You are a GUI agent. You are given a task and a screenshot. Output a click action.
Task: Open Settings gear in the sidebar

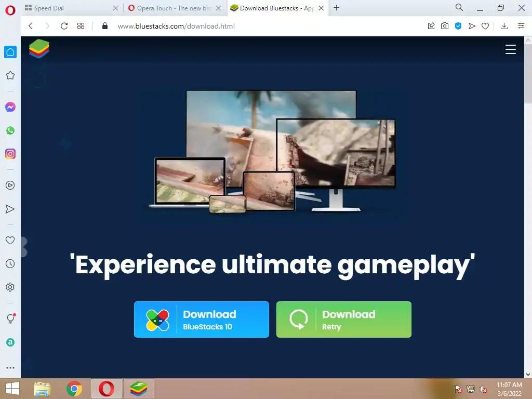point(10,287)
